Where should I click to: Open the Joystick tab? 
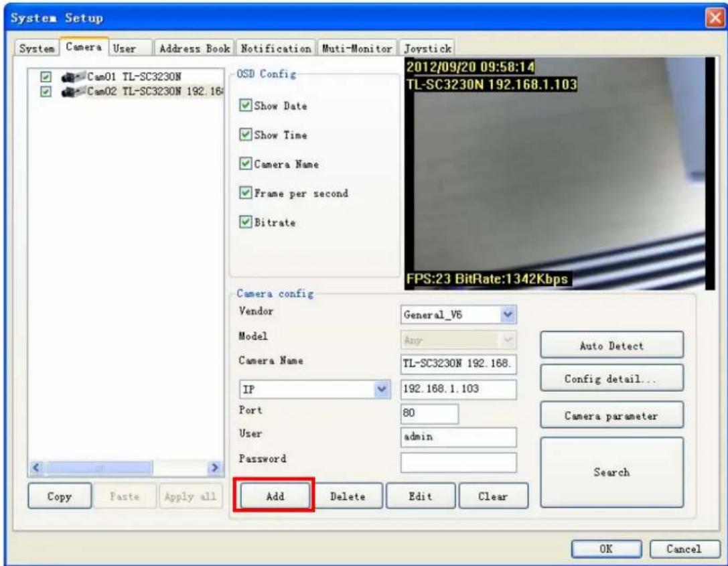(x=427, y=48)
